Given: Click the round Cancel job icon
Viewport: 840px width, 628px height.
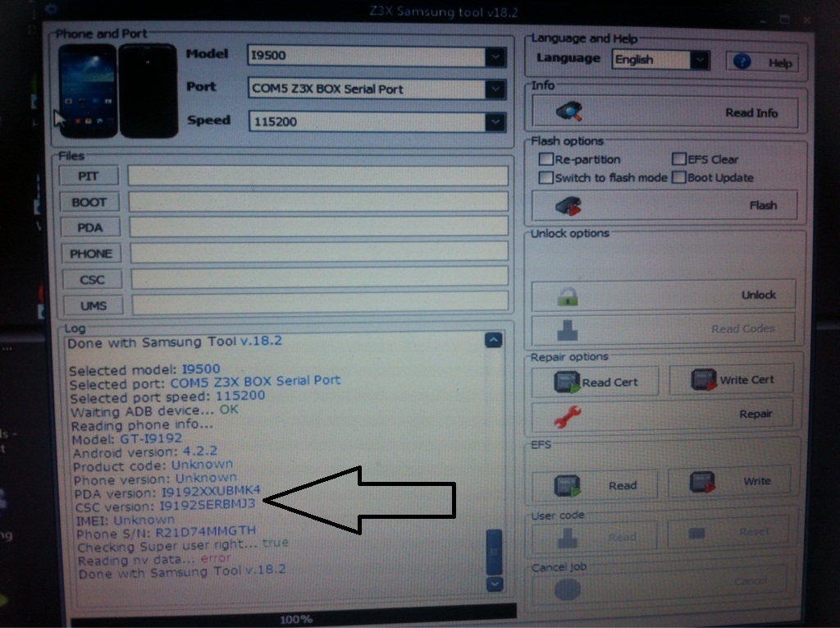Looking at the screenshot, I should (568, 590).
